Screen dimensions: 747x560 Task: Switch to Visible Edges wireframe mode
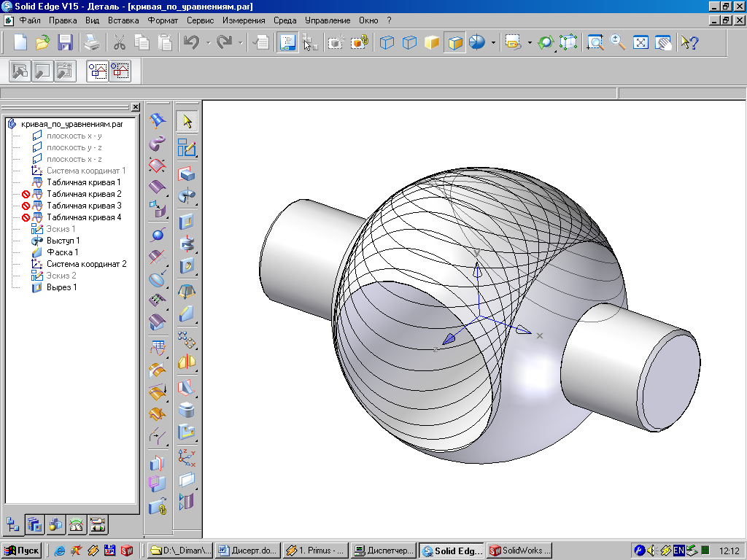(387, 42)
